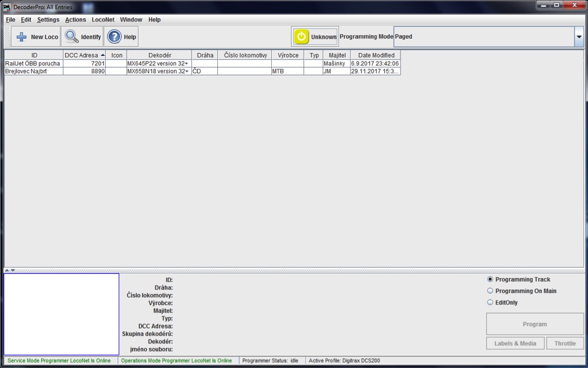
Task: Sort by the DCC Adresa column header
Action: click(84, 55)
